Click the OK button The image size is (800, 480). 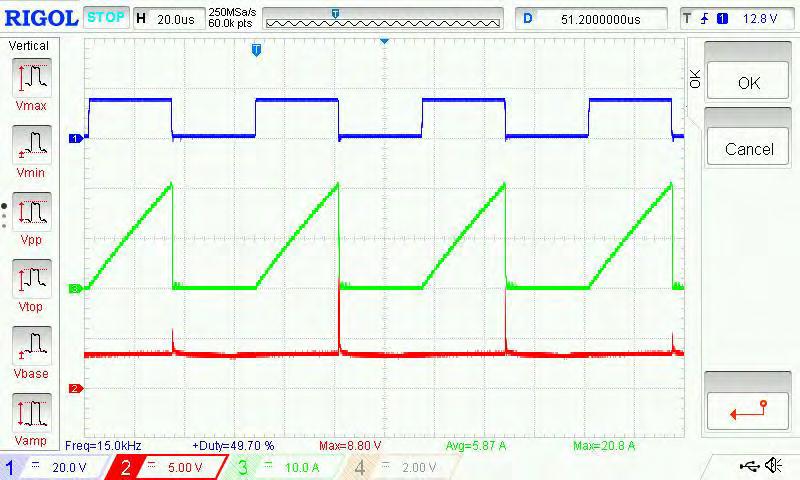tap(748, 82)
